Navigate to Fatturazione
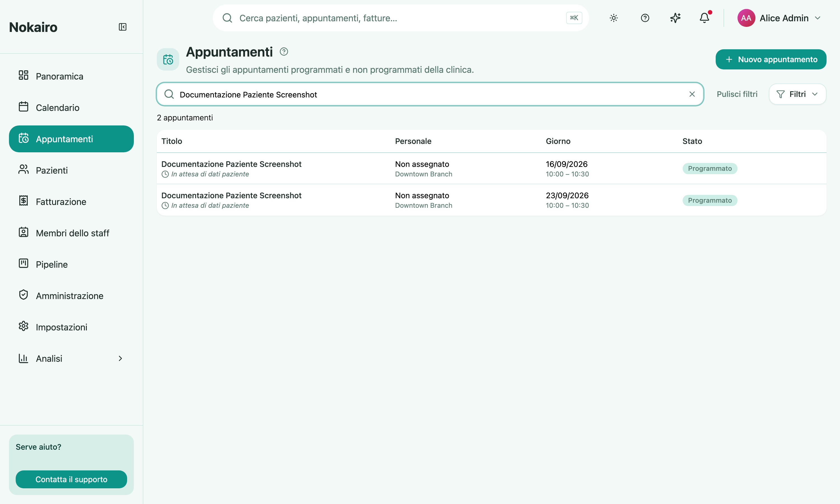The image size is (840, 504). (x=71, y=201)
